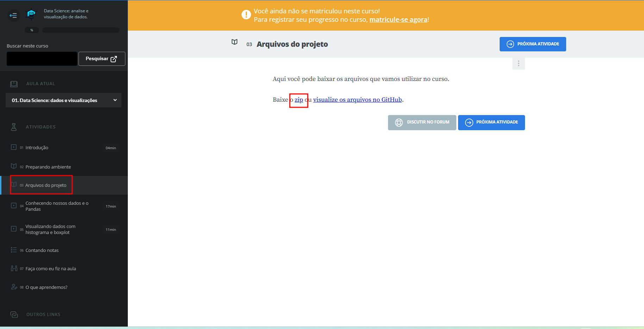Click the lifebuoy icon on Discutir no Forum
This screenshot has height=329, width=644.
(399, 122)
